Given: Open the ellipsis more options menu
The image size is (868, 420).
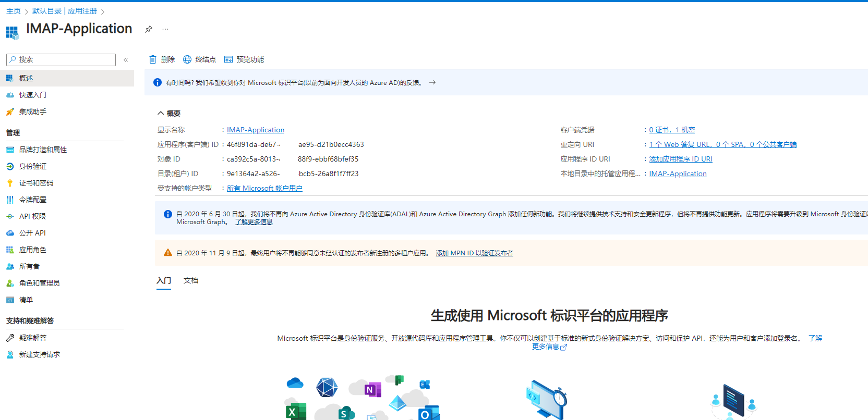Looking at the screenshot, I should click(x=165, y=29).
